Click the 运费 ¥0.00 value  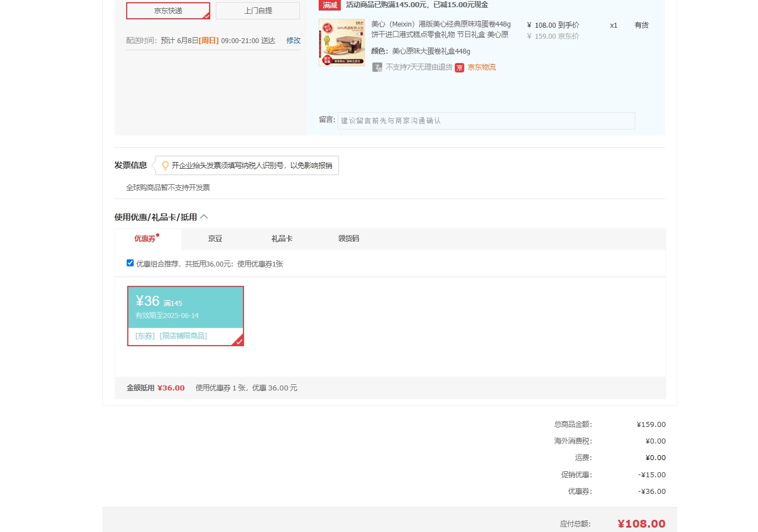(x=656, y=458)
